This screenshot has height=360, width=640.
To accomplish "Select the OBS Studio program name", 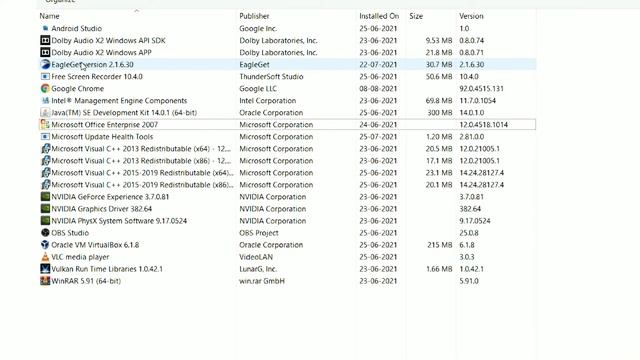I will 70,233.
